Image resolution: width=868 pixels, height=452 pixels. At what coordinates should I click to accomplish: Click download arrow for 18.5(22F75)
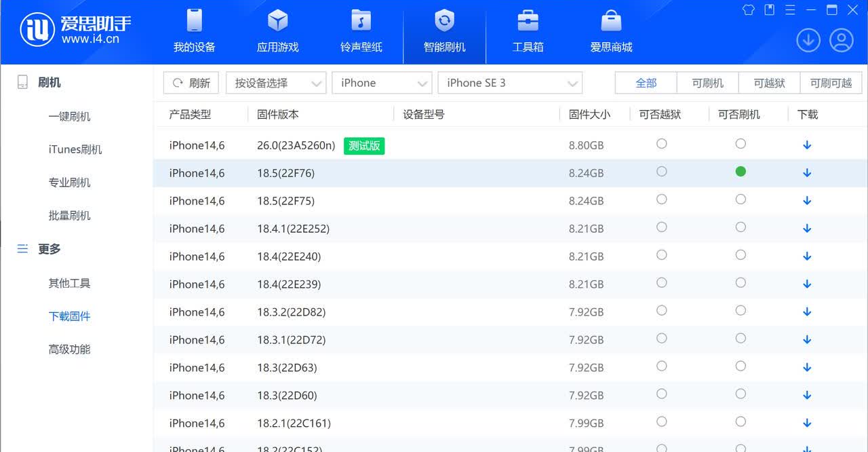coord(807,201)
